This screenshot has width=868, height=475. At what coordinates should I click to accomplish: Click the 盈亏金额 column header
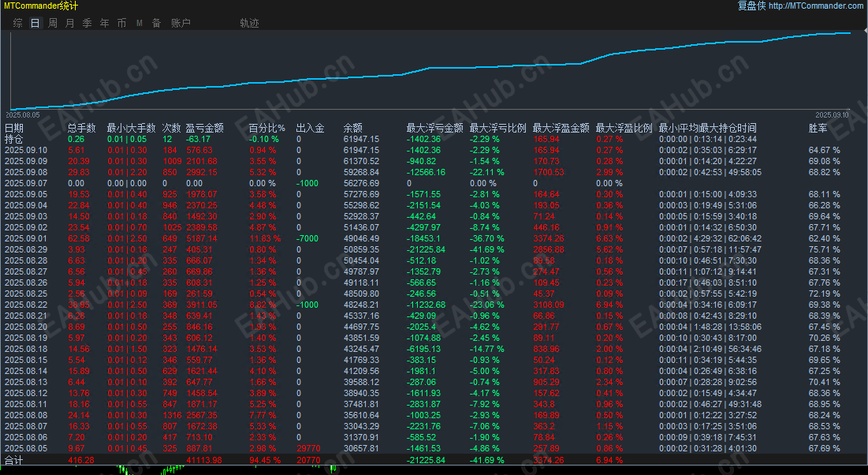[204, 128]
